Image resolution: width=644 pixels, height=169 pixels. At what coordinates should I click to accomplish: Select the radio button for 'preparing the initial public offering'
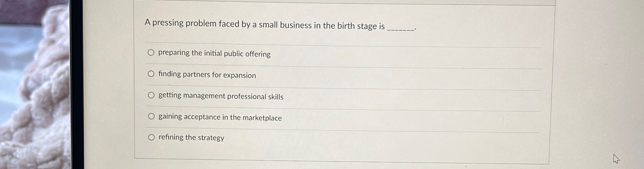pos(151,53)
